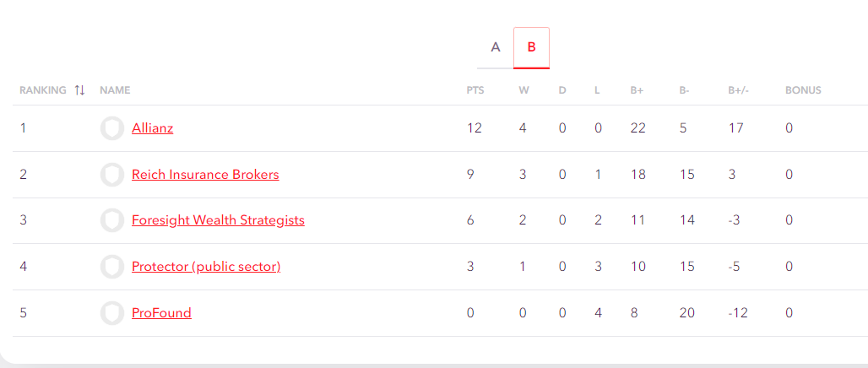Click the Protector (public sector) logo icon
This screenshot has width=868, height=368.
point(111,267)
